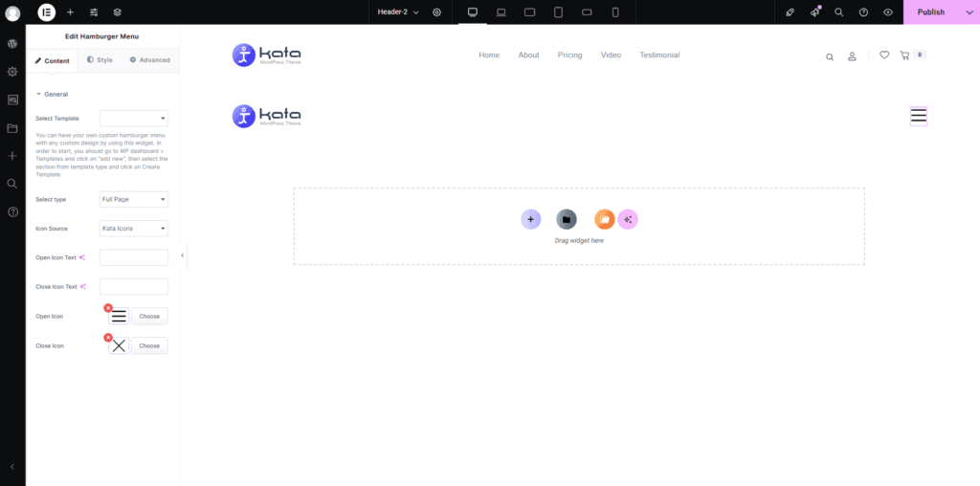Click WordPress logo in left sidebar
The image size is (980, 486).
click(12, 44)
